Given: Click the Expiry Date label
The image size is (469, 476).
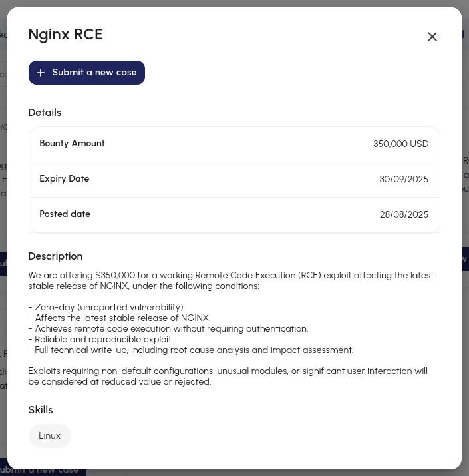Looking at the screenshot, I should (65, 179).
